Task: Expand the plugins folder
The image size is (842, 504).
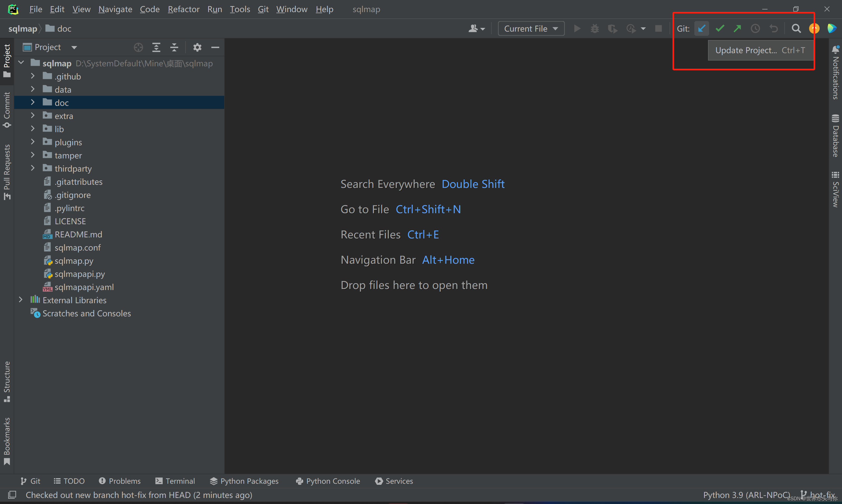Action: pyautogui.click(x=33, y=142)
